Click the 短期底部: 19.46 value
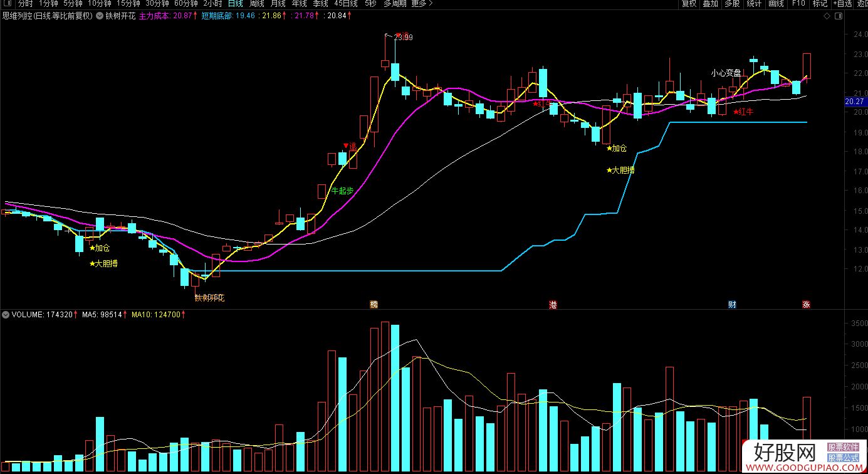The width and height of the screenshot is (868, 474). click(x=229, y=15)
